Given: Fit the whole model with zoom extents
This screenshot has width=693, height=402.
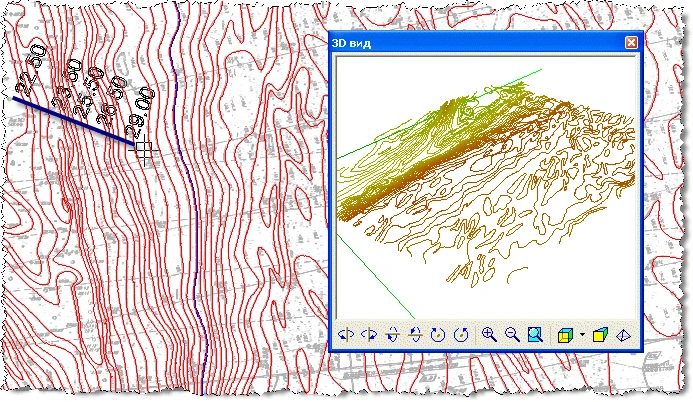Looking at the screenshot, I should click(x=535, y=335).
